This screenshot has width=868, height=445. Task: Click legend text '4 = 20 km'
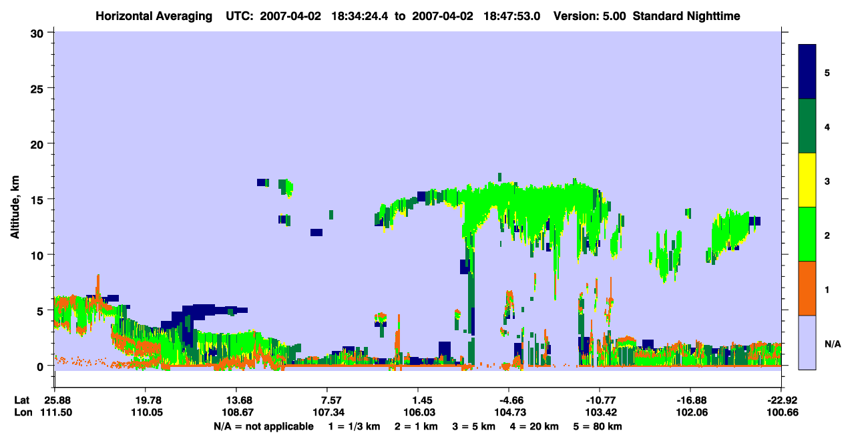pyautogui.click(x=535, y=426)
